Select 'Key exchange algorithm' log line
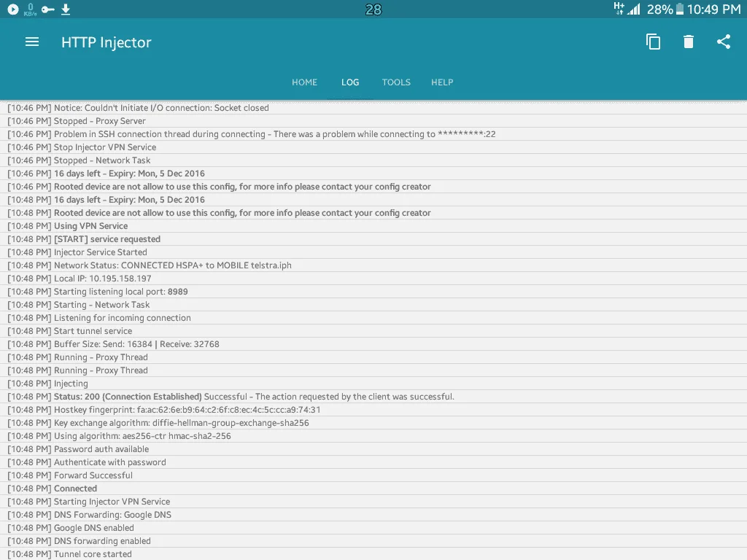Viewport: 747px width, 560px height. click(373, 422)
